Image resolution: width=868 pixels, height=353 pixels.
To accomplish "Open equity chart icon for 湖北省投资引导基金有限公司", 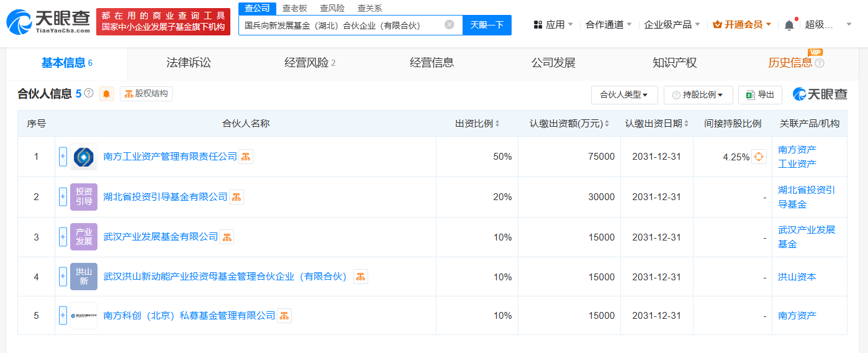I will coord(237,197).
